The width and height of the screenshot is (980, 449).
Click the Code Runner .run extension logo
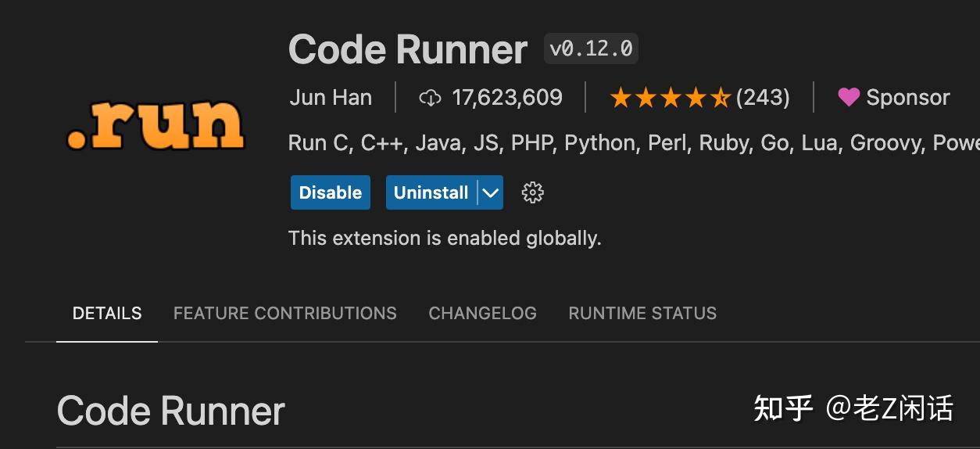156,124
